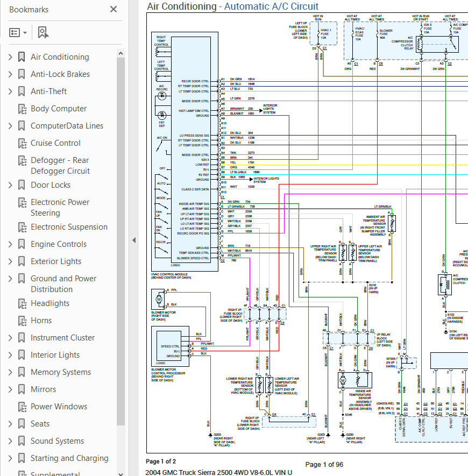Click the Power Windows bookmark icon
468x476 pixels.
[22, 407]
